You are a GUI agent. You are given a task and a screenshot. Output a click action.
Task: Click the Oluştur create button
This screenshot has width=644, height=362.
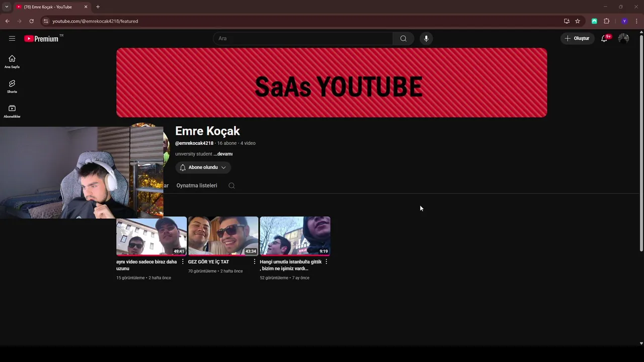(x=578, y=38)
